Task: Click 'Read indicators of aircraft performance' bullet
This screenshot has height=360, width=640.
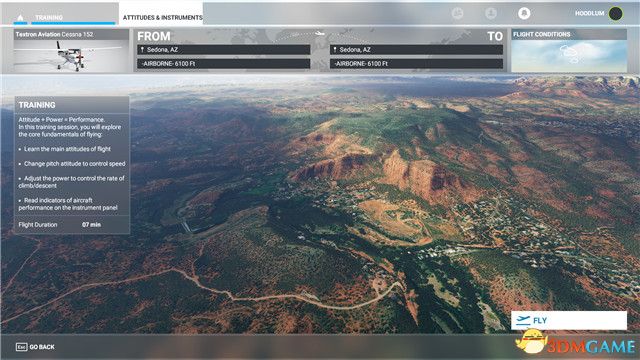Action: (x=68, y=204)
